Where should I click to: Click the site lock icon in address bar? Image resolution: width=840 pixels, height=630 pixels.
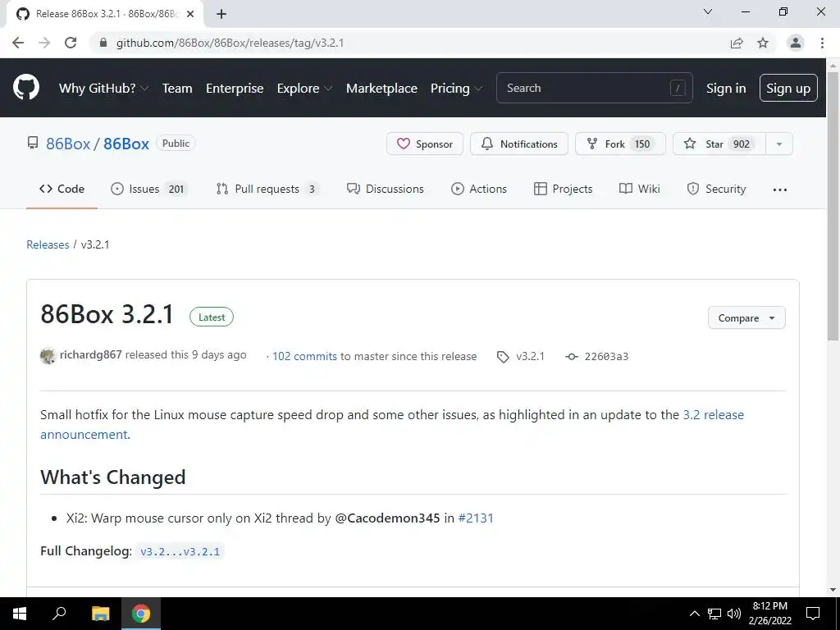pos(103,43)
